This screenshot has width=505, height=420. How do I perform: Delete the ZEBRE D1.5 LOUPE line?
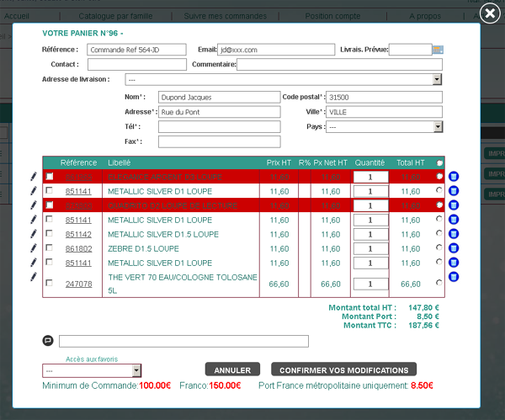454,248
